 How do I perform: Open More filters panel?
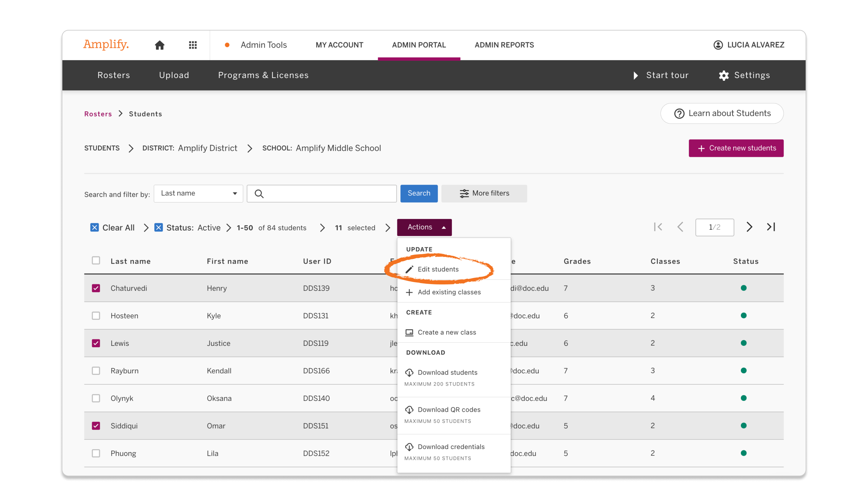click(484, 193)
